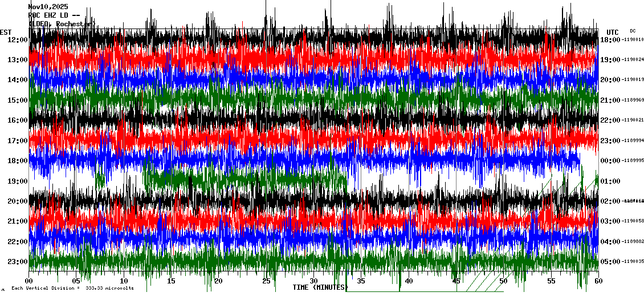Click the EST timezone label
644x296 pixels.
[x=6, y=32]
